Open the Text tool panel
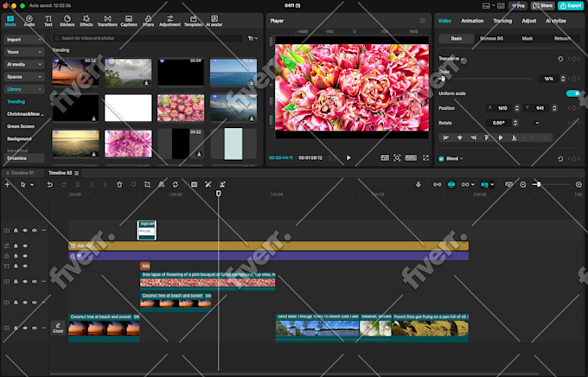The height and width of the screenshot is (377, 588). [x=48, y=21]
